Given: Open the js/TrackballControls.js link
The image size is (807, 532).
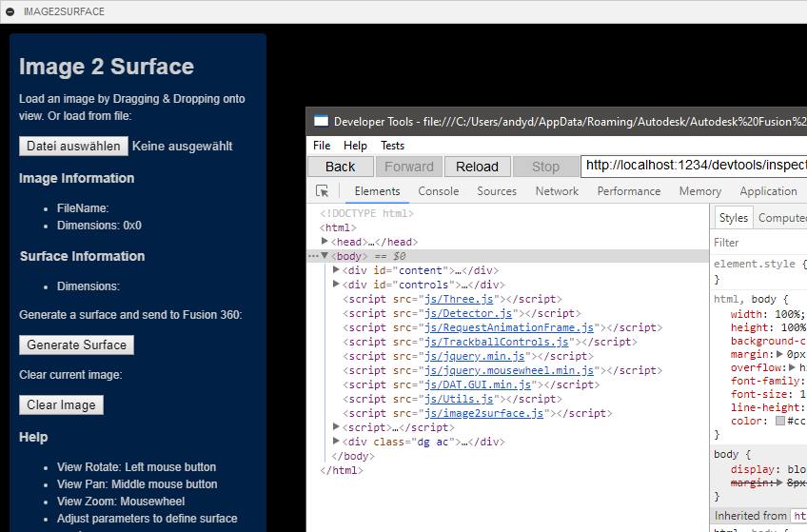Looking at the screenshot, I should click(x=497, y=343).
